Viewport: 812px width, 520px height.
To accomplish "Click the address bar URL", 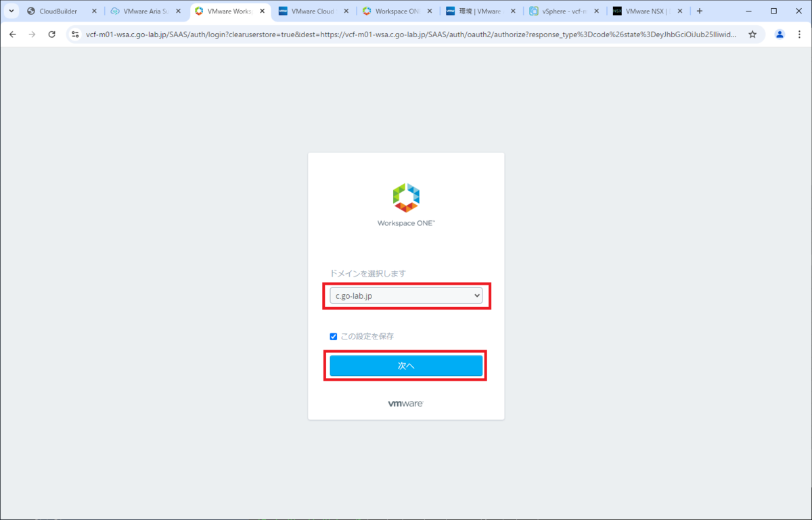I will point(411,34).
